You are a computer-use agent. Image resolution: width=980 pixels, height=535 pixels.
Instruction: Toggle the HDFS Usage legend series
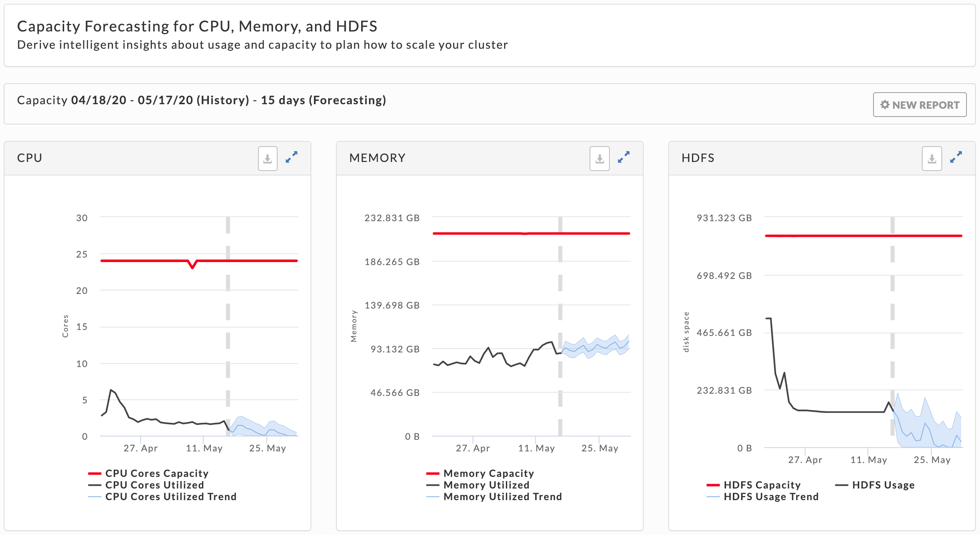[875, 485]
